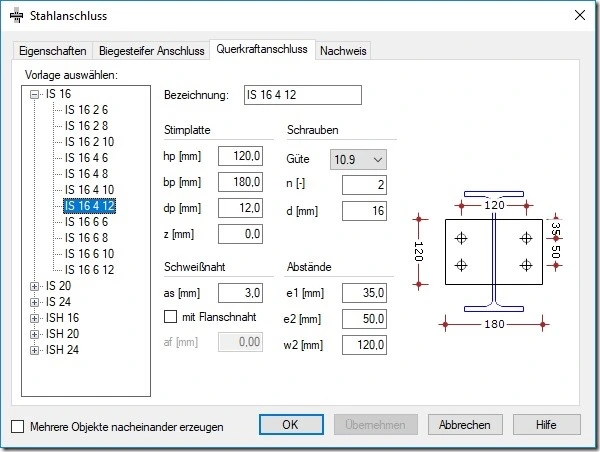Image resolution: width=600 pixels, height=452 pixels.
Task: Click the Schweißnaht section heading
Action: coord(194,267)
